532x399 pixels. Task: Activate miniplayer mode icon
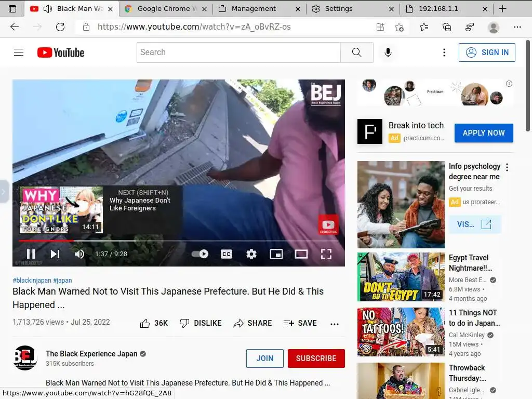tap(276, 254)
